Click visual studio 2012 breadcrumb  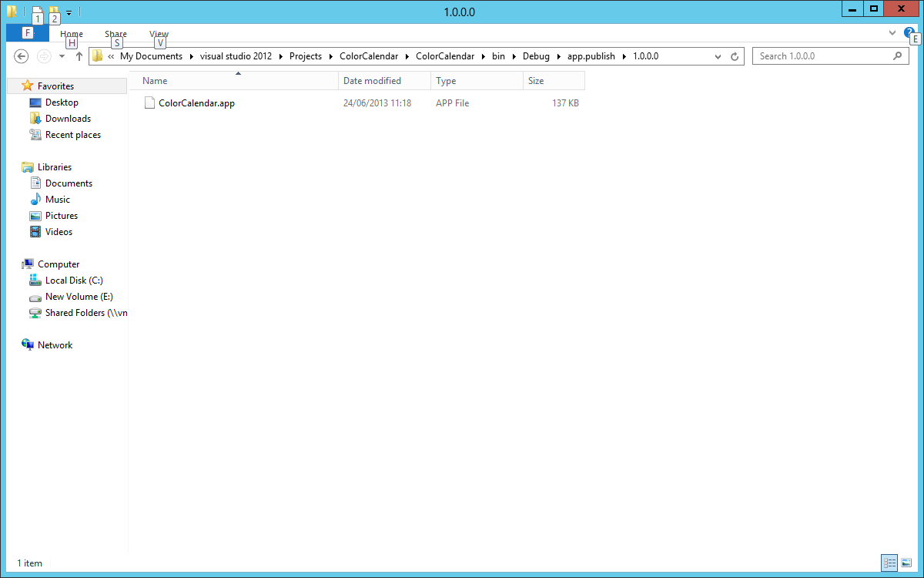click(236, 56)
